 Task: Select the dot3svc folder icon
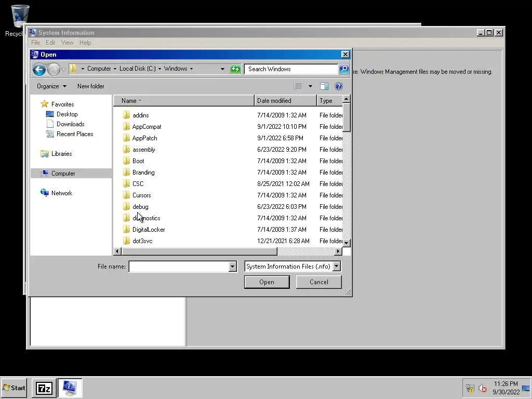[x=126, y=241]
